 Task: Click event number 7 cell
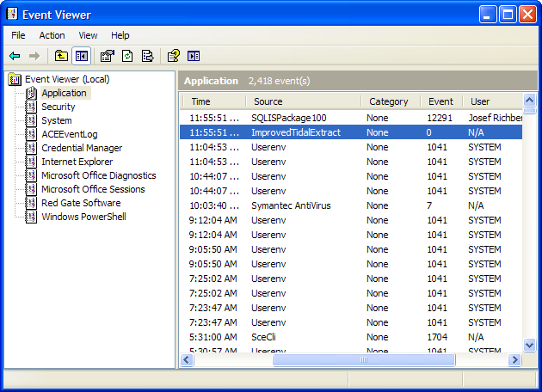(429, 205)
